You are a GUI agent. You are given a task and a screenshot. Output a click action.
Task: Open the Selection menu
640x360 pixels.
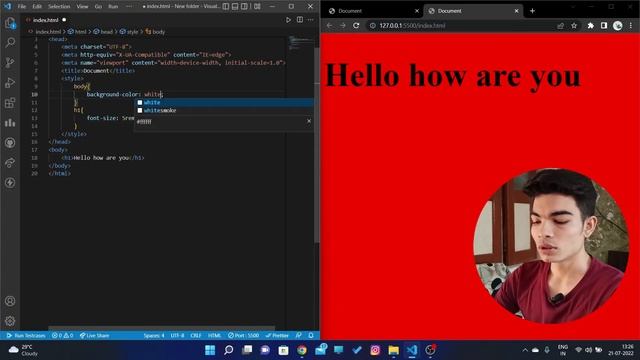pyautogui.click(x=59, y=7)
